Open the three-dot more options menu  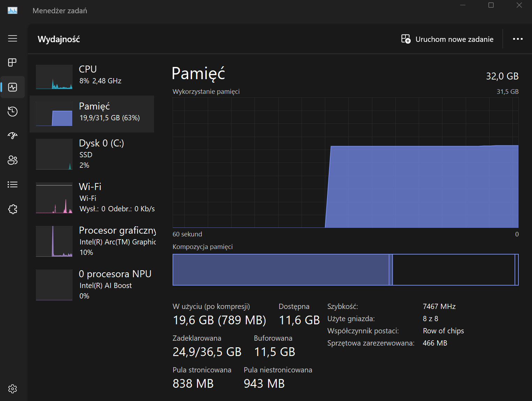(x=518, y=39)
